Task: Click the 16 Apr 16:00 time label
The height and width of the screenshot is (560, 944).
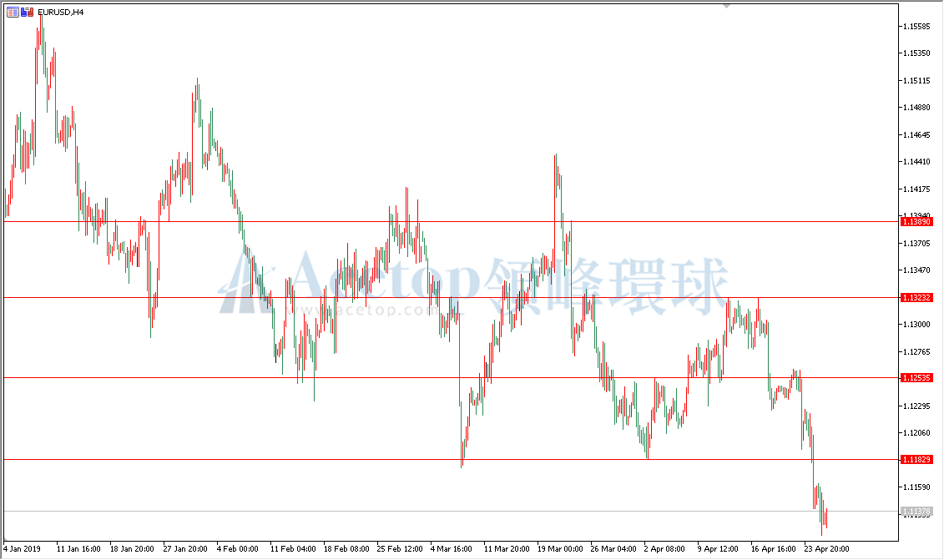Action: (773, 549)
